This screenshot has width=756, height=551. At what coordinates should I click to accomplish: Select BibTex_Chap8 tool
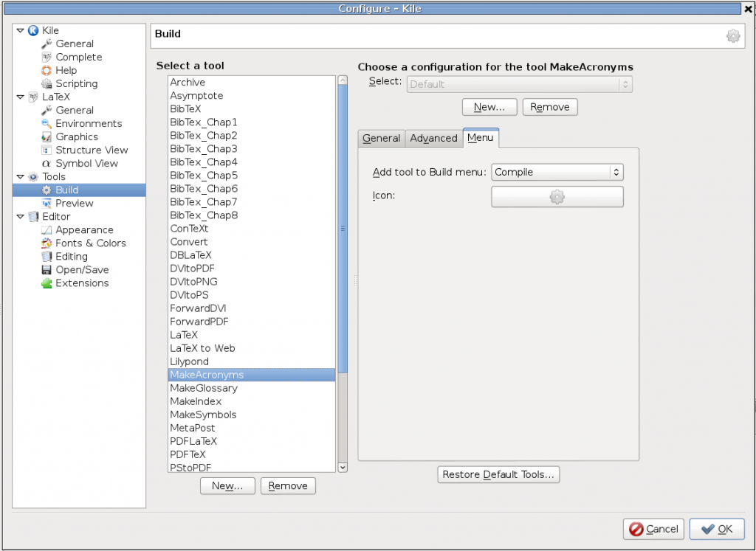click(251, 215)
